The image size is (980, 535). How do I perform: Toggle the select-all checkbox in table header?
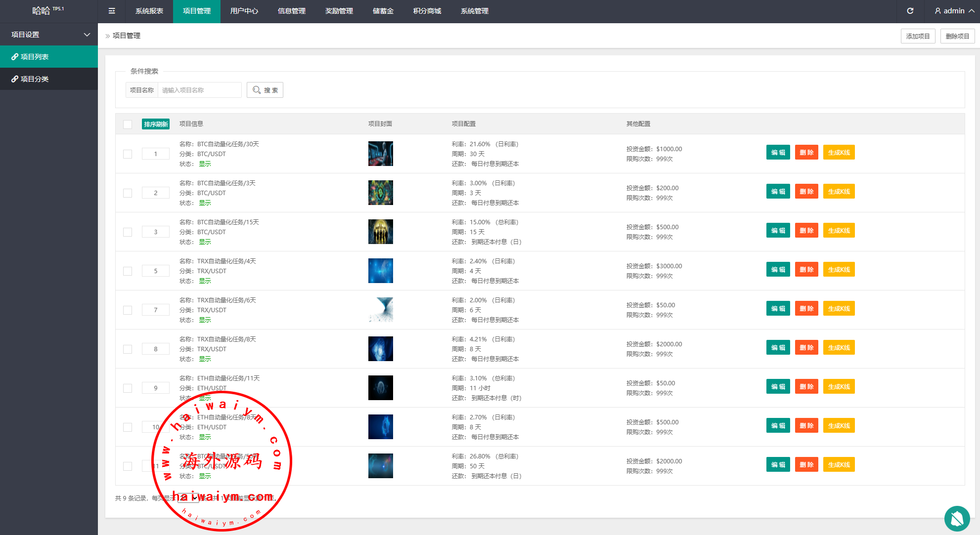(x=128, y=124)
